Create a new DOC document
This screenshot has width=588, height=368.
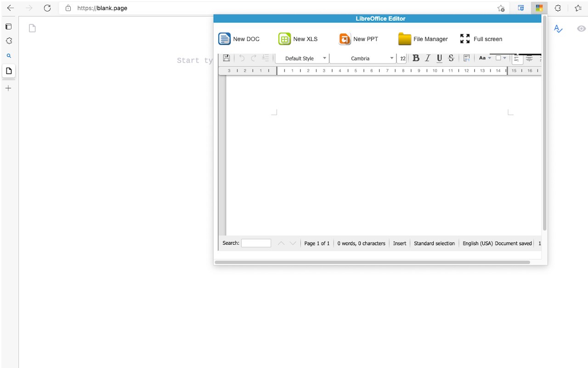[x=239, y=39]
